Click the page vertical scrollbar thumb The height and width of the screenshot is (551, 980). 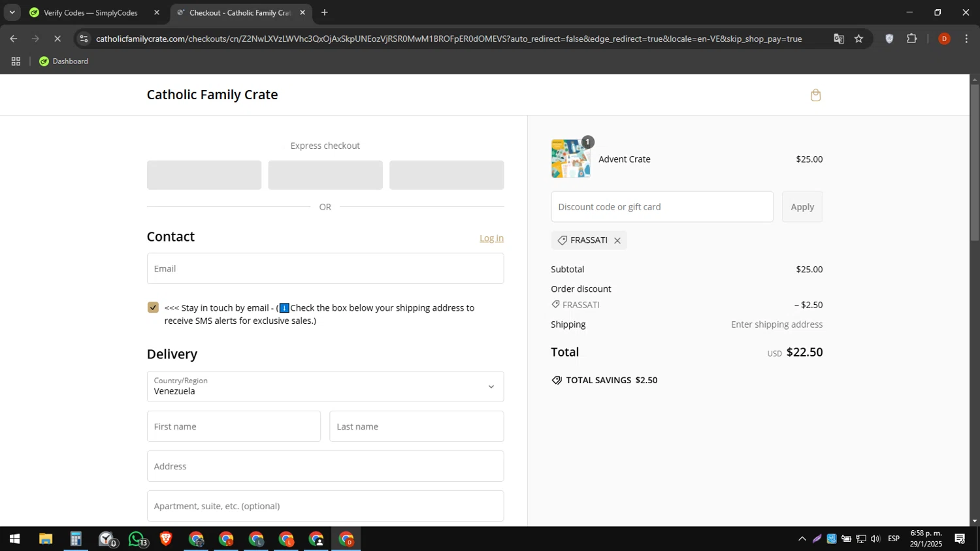click(975, 162)
